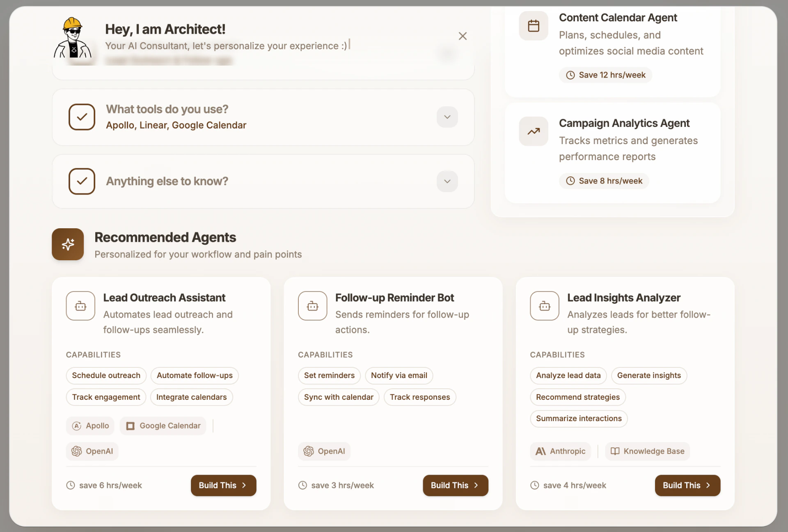Check the box next to Anything else to know
This screenshot has height=532, width=788.
(x=82, y=181)
